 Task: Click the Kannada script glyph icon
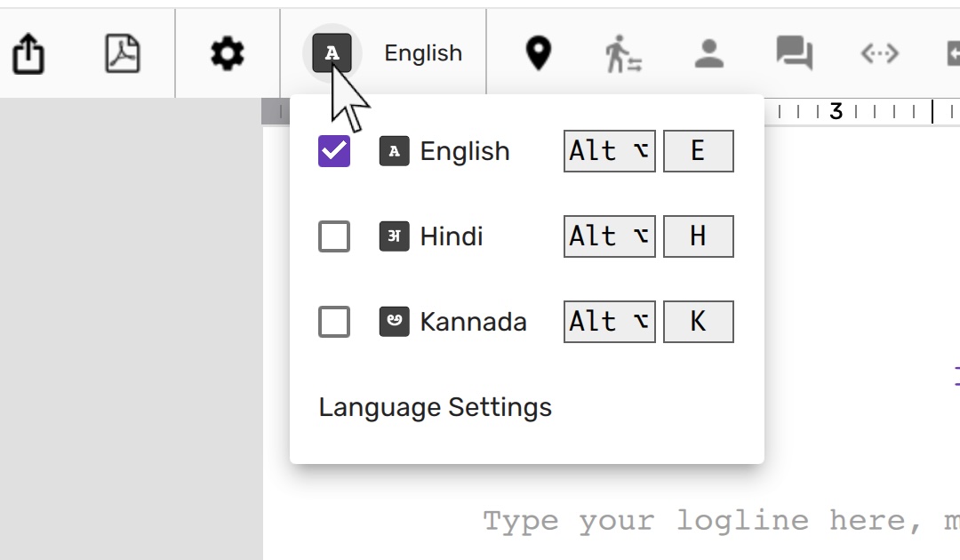(x=394, y=322)
